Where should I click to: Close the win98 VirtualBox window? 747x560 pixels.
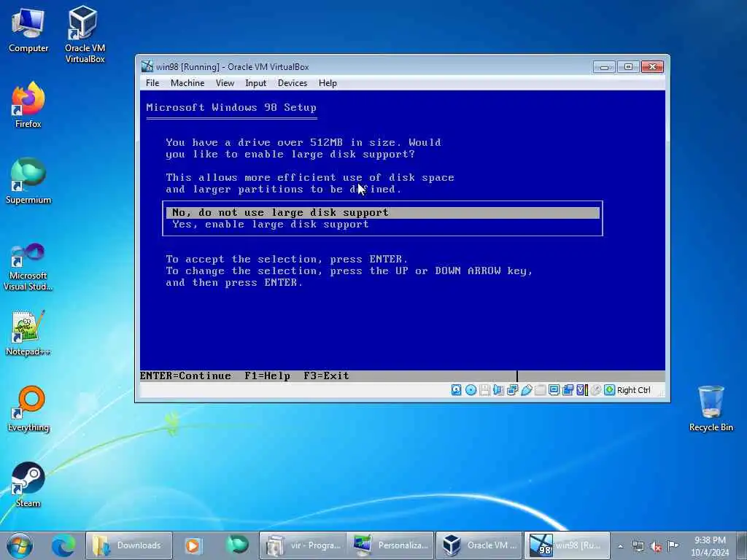coord(652,66)
